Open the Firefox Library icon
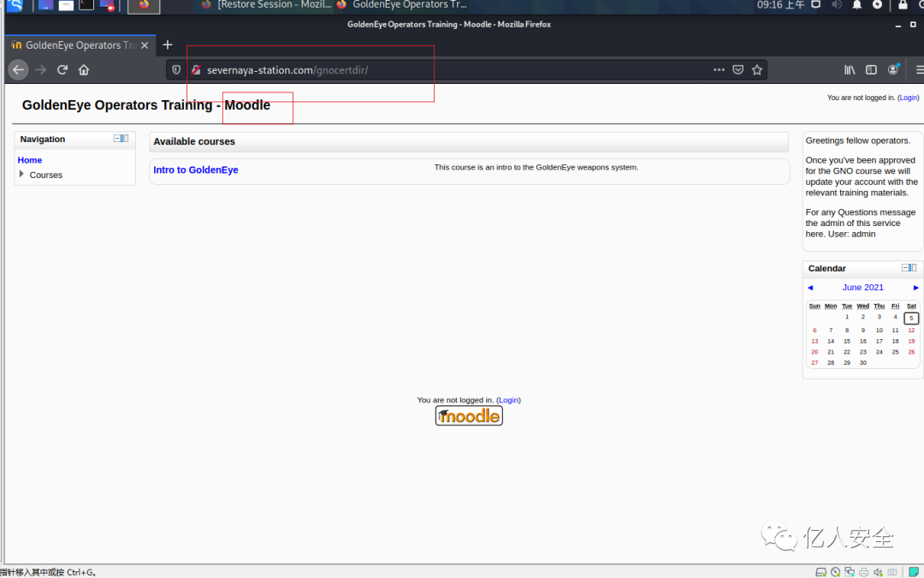This screenshot has width=924, height=578. tap(850, 69)
